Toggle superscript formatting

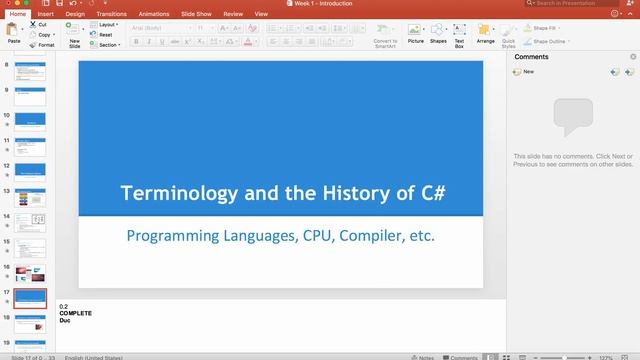[x=188, y=41]
